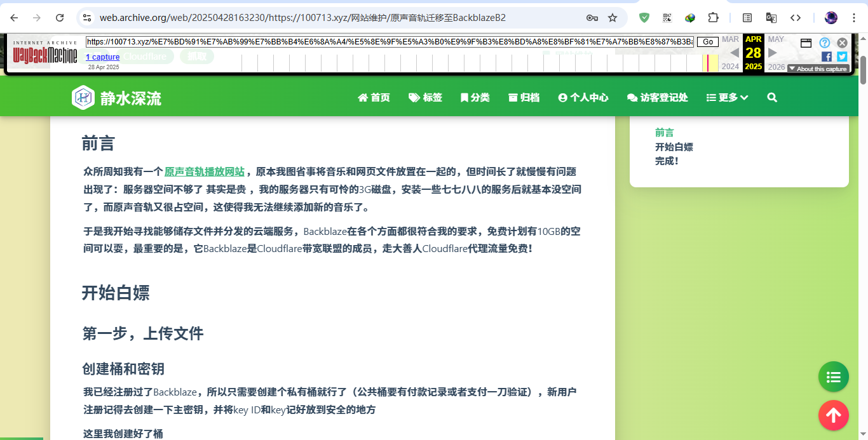The width and height of the screenshot is (868, 440).
Task: Open the site search magnifier icon
Action: coord(772,97)
